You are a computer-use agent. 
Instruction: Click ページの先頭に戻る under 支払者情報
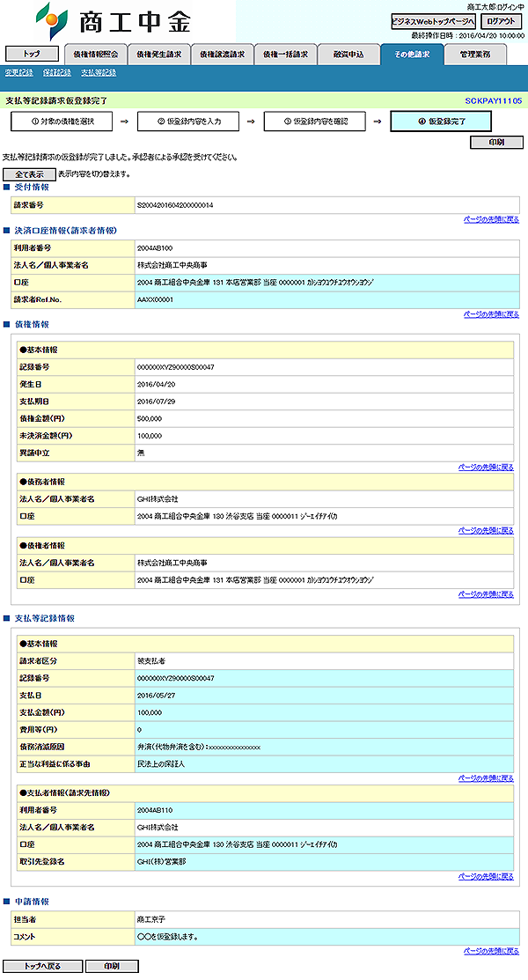click(486, 877)
